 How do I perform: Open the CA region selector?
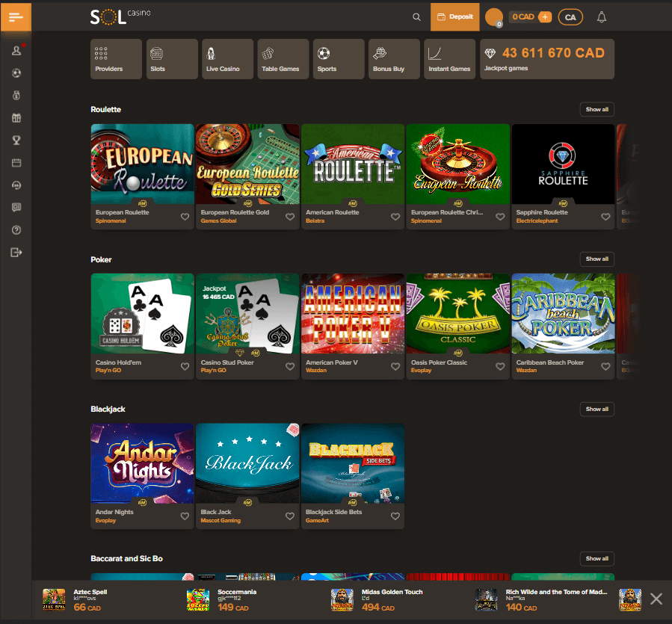tap(570, 17)
